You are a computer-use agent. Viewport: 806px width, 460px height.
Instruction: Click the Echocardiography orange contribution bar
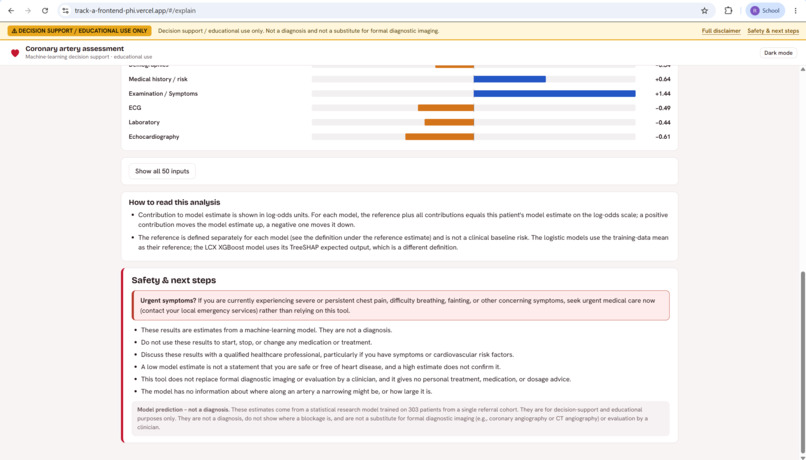[x=439, y=137]
